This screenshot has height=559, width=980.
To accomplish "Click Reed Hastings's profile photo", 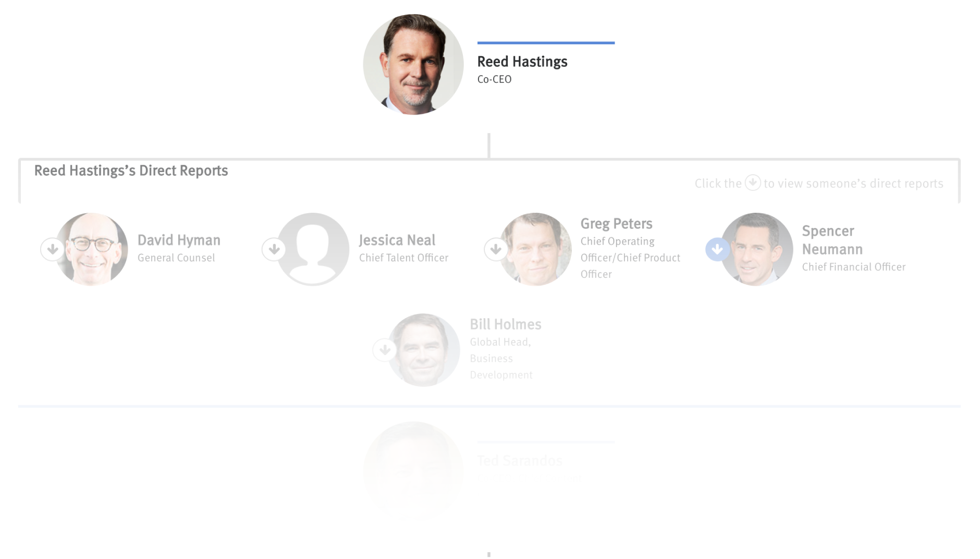I will 413,64.
